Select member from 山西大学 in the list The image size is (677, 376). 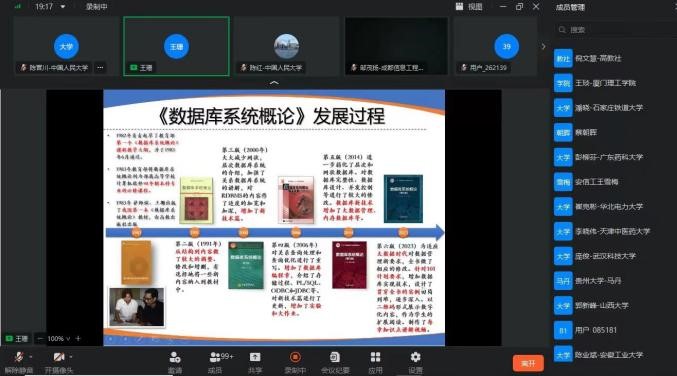615,306
